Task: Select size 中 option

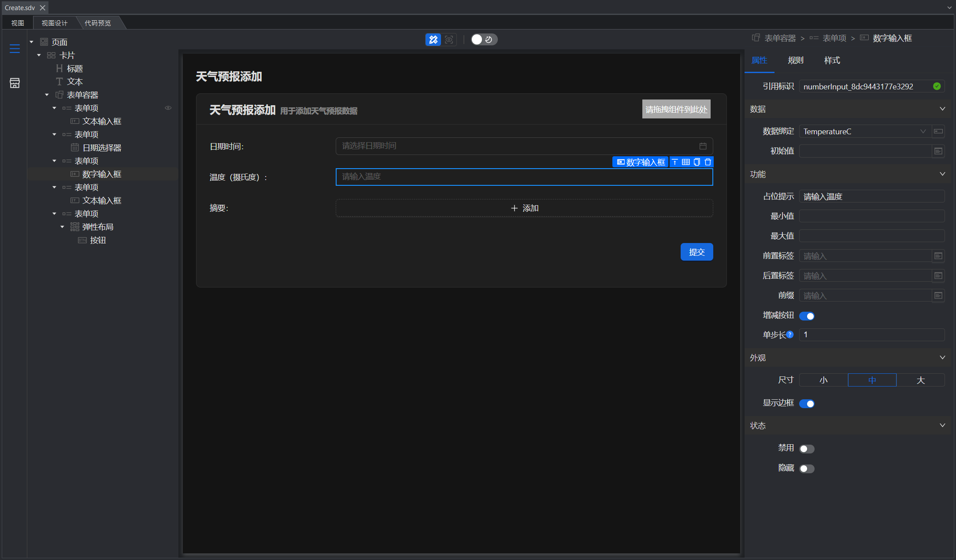Action: point(872,380)
